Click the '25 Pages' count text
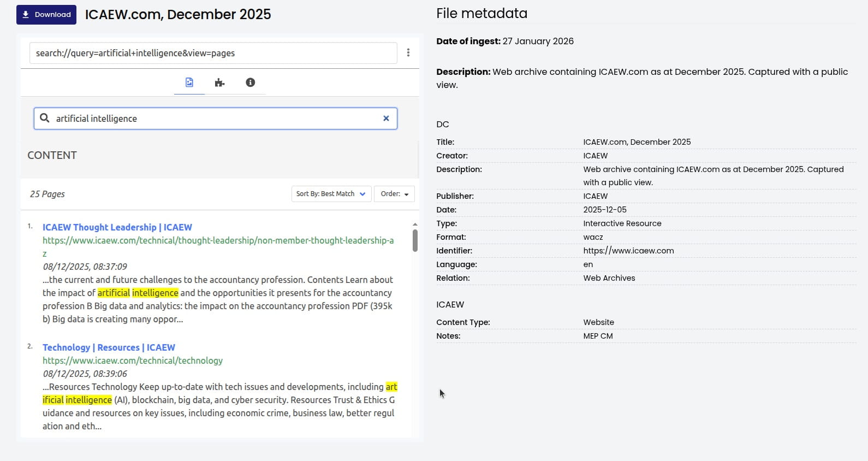Screen dimensions: 868x461 pos(47,194)
